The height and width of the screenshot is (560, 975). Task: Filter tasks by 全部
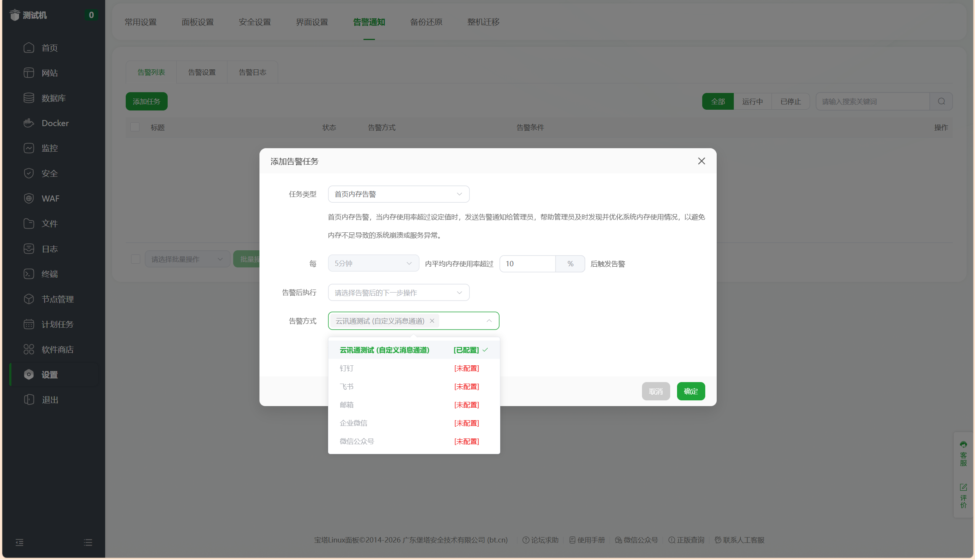tap(718, 102)
